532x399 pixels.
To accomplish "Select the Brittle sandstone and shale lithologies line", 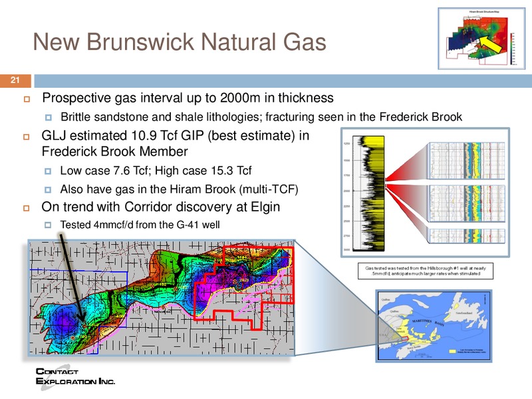I will [261, 117].
